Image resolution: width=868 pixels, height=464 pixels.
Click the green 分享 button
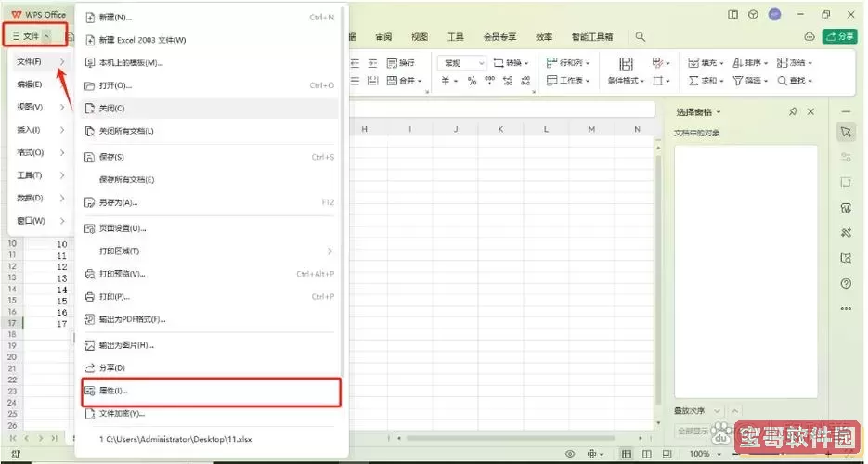point(839,36)
